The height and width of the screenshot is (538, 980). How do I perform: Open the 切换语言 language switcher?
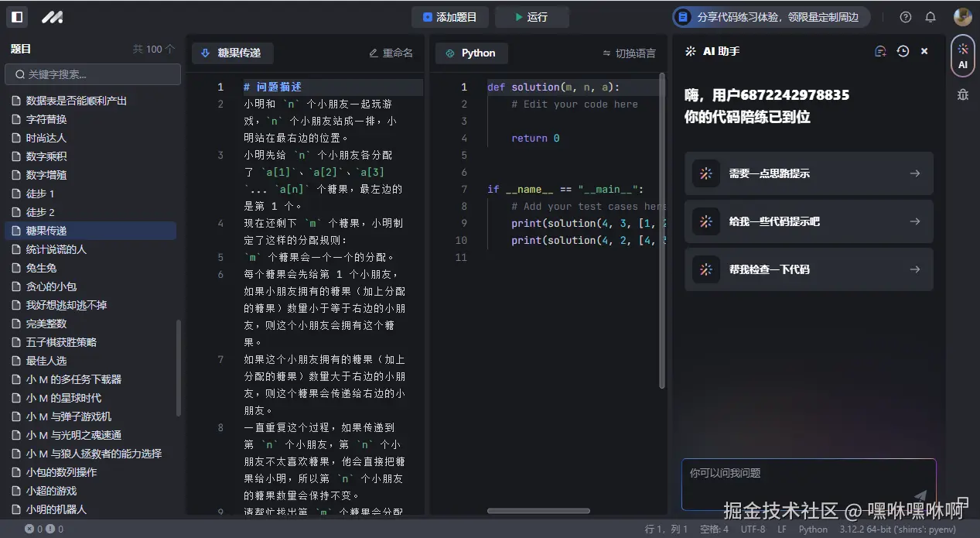coord(631,53)
